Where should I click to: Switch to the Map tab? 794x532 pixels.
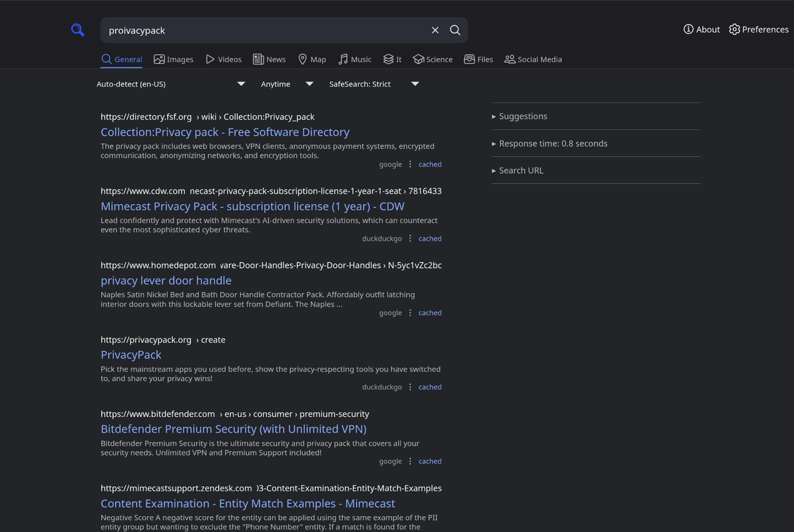tap(312, 59)
